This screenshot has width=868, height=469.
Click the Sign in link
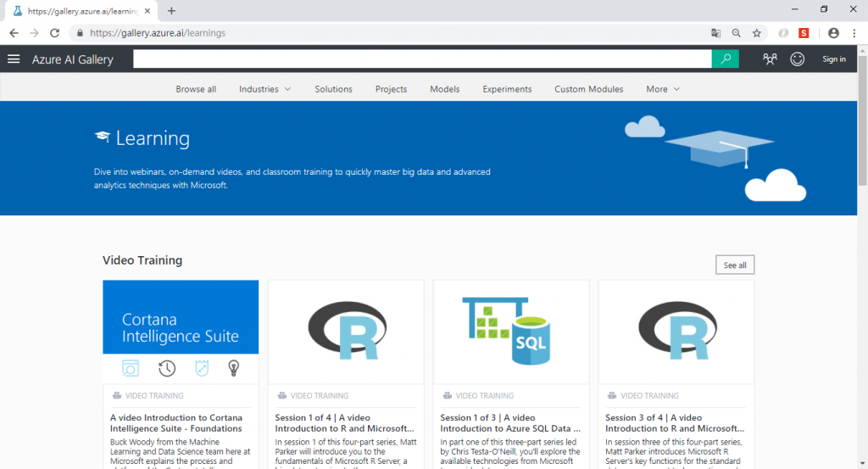point(834,59)
